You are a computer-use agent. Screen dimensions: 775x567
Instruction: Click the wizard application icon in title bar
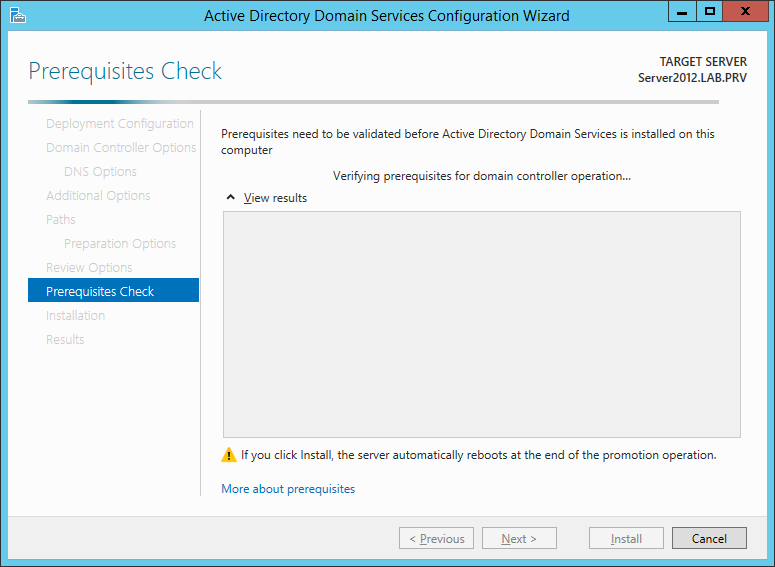pyautogui.click(x=18, y=15)
